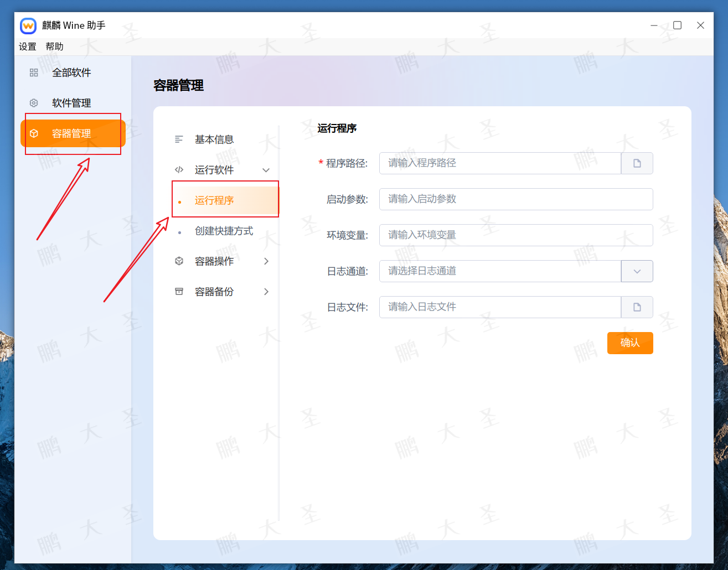Click the 程序路径: field label
The width and height of the screenshot is (728, 570).
(x=347, y=163)
